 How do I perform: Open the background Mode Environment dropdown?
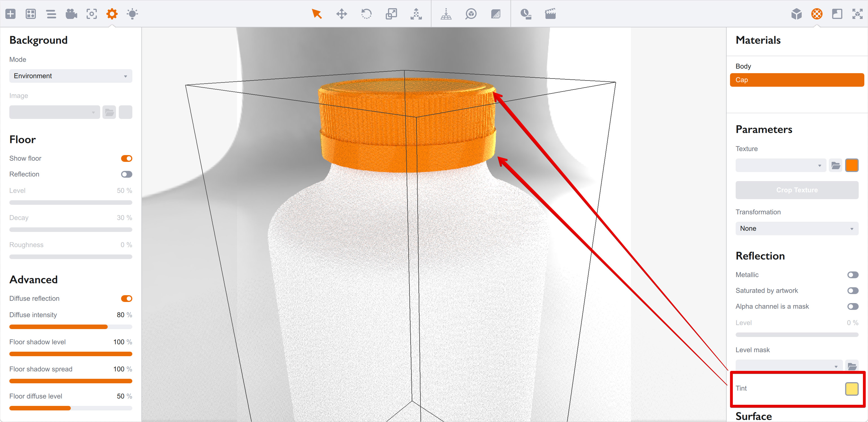pos(71,76)
